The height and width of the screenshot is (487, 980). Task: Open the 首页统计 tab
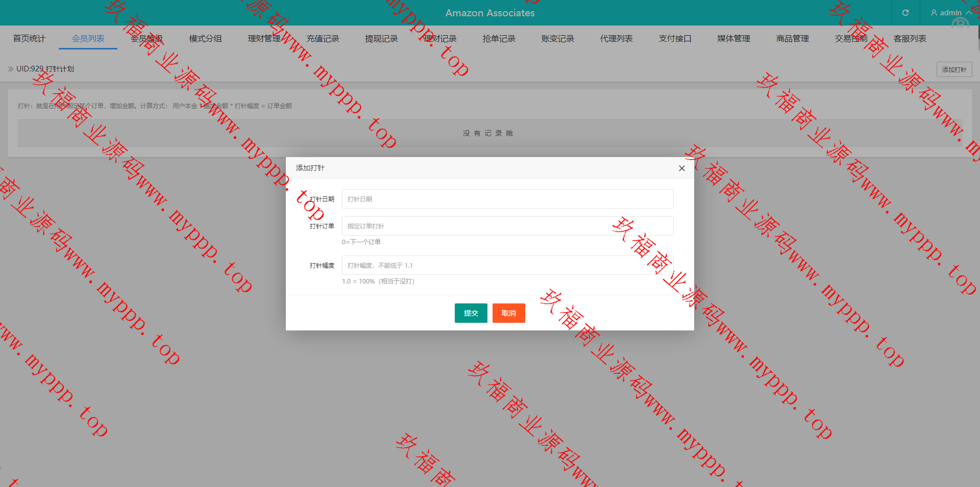(29, 39)
